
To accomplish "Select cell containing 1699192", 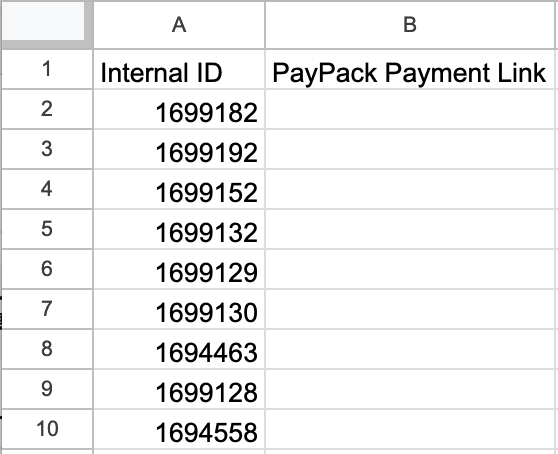I will coord(179,149).
